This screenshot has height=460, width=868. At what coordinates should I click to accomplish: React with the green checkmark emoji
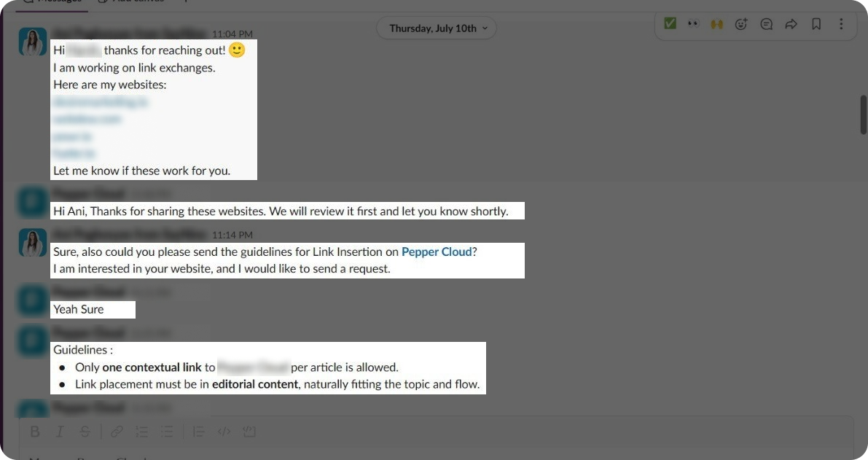tap(670, 24)
